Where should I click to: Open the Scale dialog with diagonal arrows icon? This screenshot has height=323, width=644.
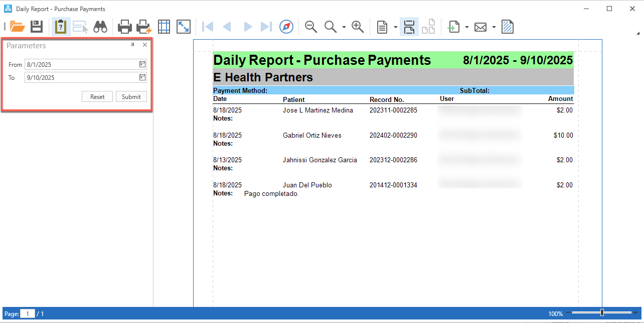coord(184,27)
